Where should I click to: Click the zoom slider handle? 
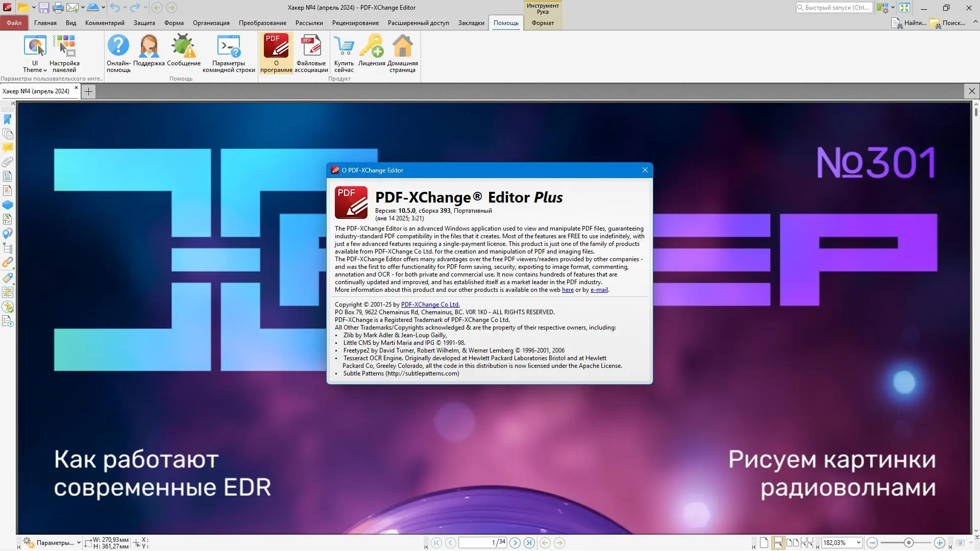click(908, 543)
